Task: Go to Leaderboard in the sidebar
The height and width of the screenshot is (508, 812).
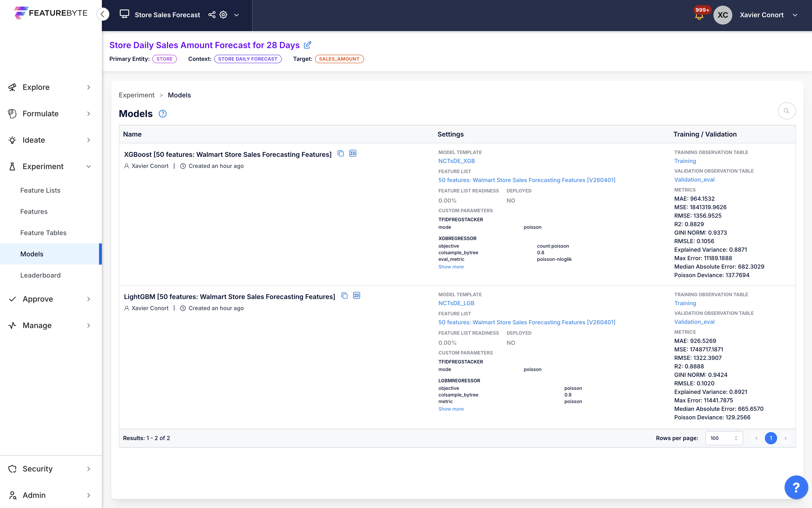Action: pyautogui.click(x=40, y=275)
